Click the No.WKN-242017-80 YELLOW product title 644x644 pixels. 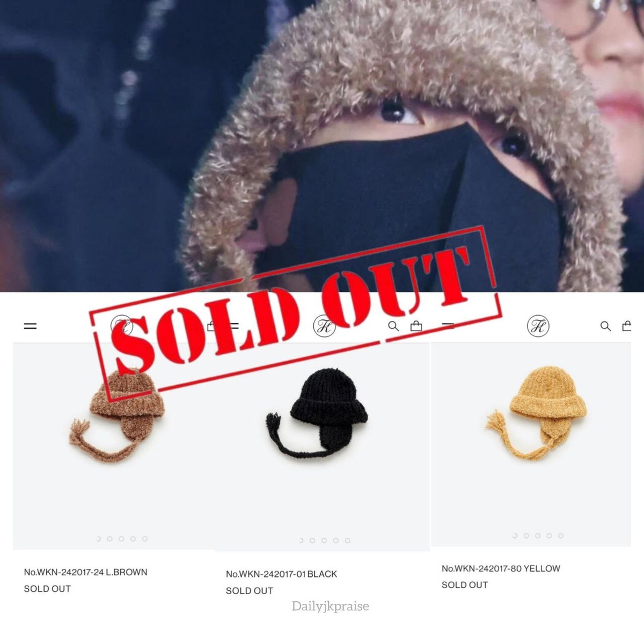coord(501,568)
